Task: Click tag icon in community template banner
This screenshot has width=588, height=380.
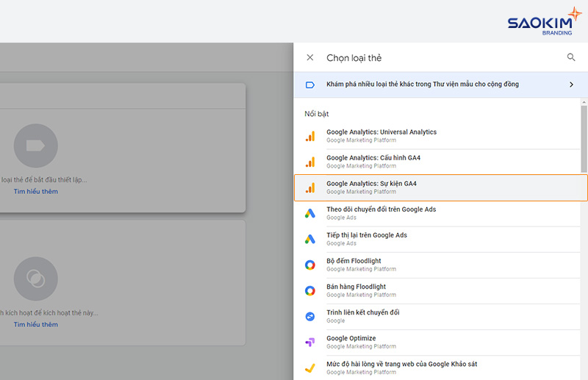Action: click(310, 85)
